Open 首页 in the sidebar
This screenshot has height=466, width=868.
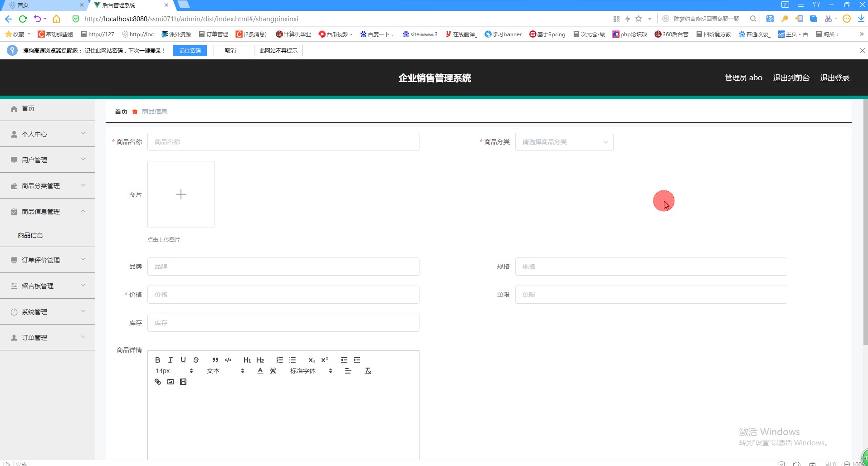48,109
